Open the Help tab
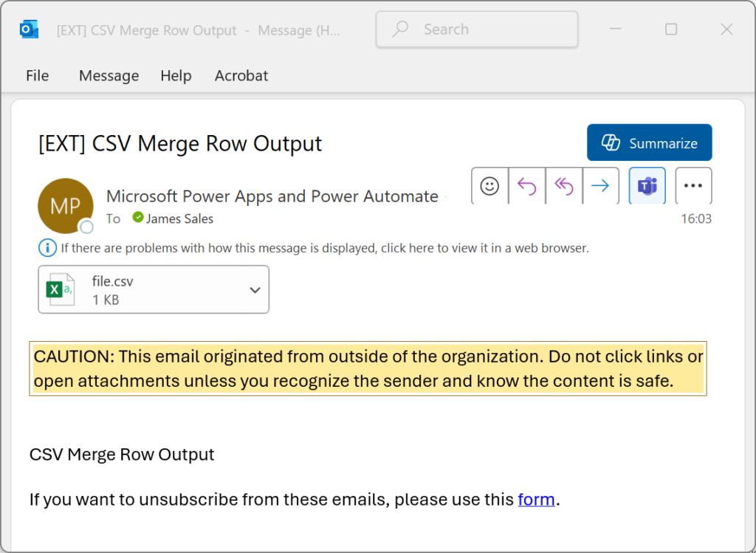The image size is (756, 553). coord(176,76)
